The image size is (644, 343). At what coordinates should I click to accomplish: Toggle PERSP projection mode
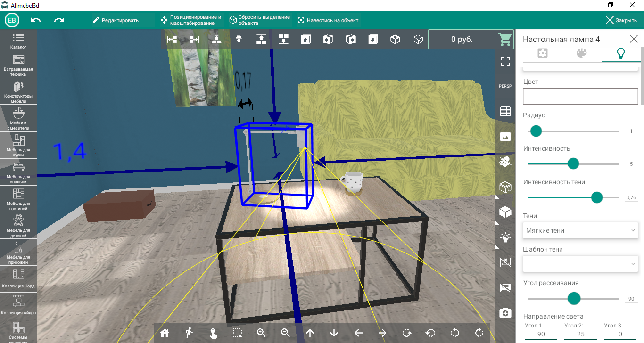(x=505, y=86)
